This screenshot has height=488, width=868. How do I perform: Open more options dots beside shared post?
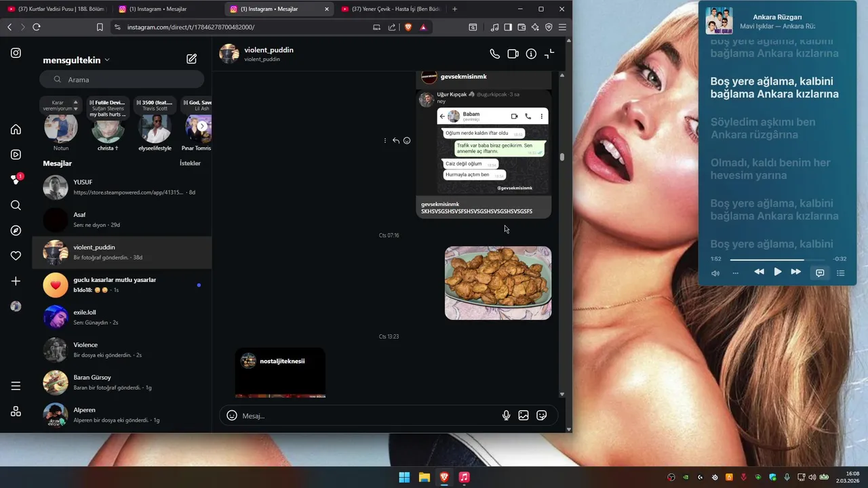[x=385, y=140]
